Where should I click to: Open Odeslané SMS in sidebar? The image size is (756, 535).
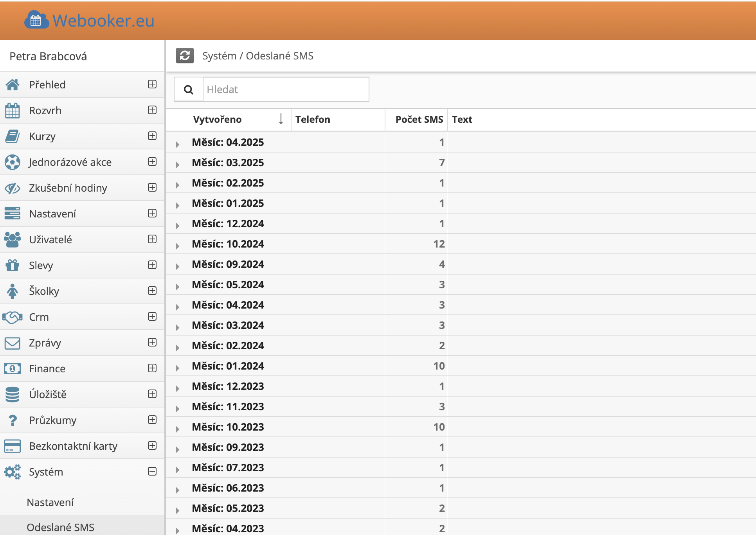[x=61, y=527]
